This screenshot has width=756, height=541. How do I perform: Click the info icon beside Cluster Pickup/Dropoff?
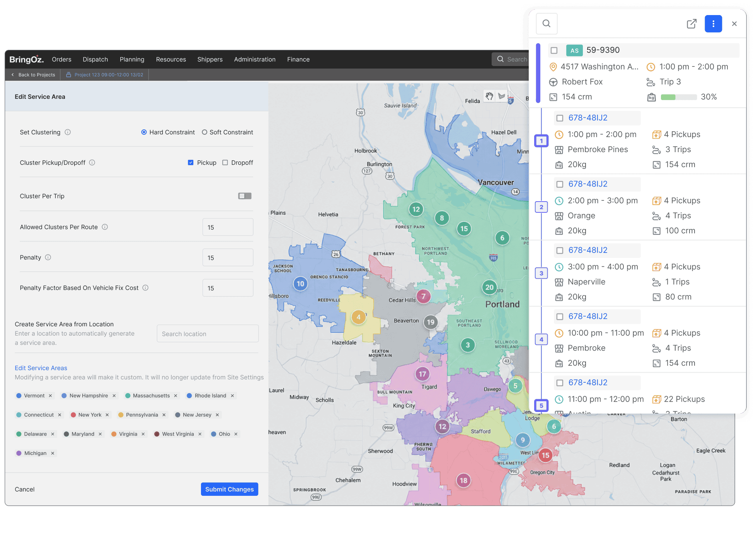pos(92,163)
